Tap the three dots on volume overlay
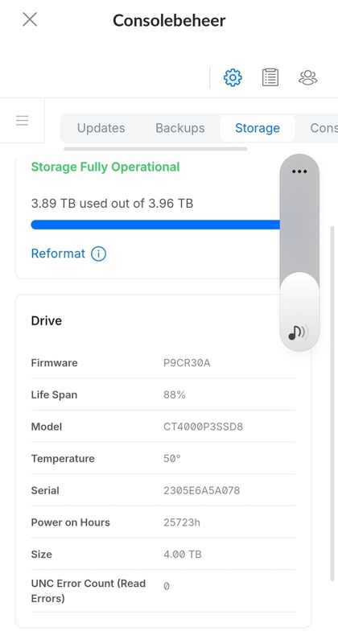This screenshot has width=338, height=644. (x=299, y=171)
